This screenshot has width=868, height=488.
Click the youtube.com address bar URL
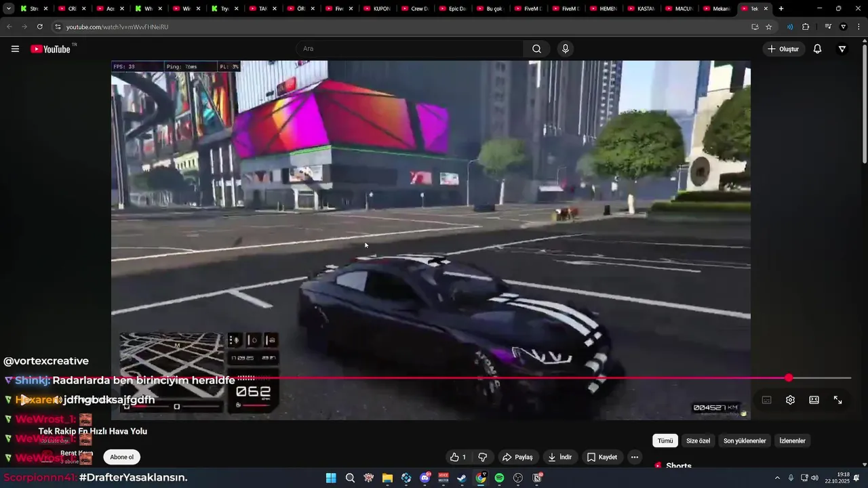(117, 27)
